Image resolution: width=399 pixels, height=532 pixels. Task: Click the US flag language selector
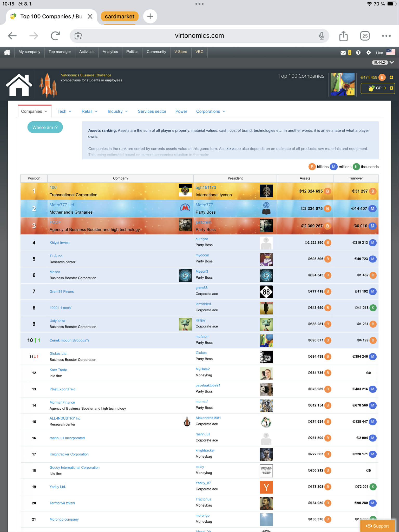click(x=390, y=52)
